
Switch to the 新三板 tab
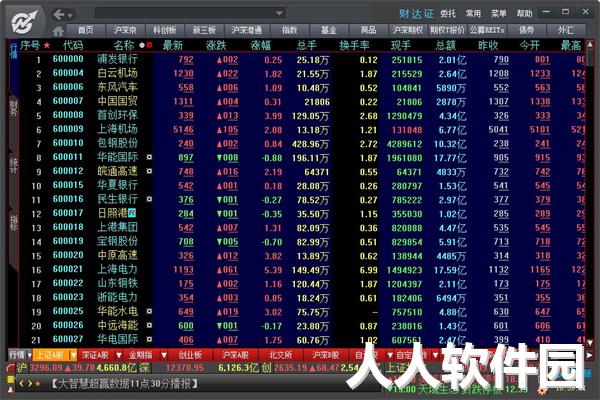tap(204, 30)
